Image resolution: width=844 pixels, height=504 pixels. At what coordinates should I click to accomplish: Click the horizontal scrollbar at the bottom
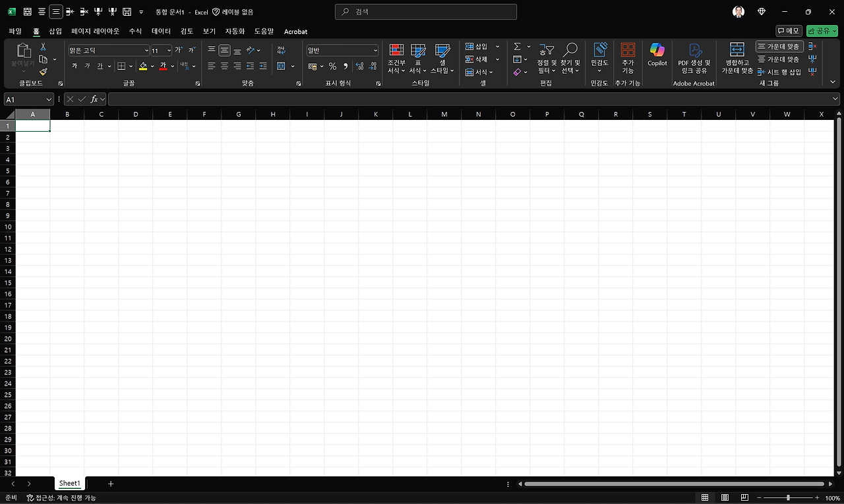point(674,484)
